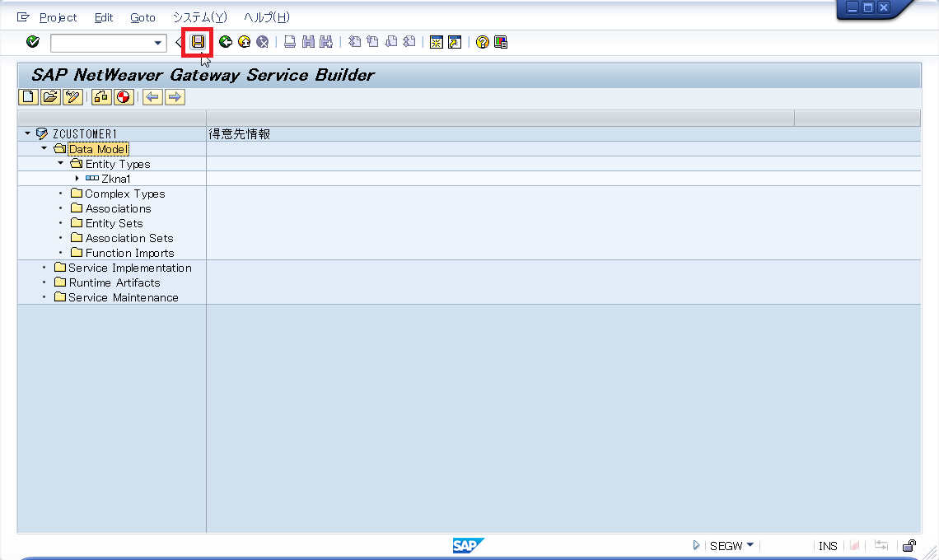This screenshot has height=560, width=939.
Task: Click the Create New Session icon
Action: [437, 42]
